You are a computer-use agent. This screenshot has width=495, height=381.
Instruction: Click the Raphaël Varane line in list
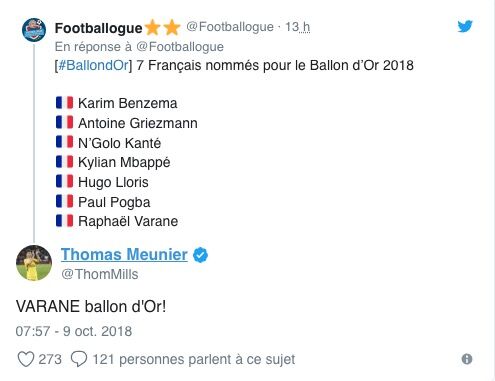coord(117,221)
